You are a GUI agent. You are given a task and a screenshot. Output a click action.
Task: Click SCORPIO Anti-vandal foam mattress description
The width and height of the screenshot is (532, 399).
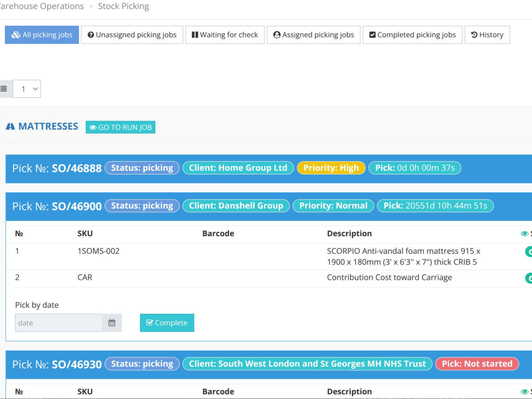(x=404, y=256)
